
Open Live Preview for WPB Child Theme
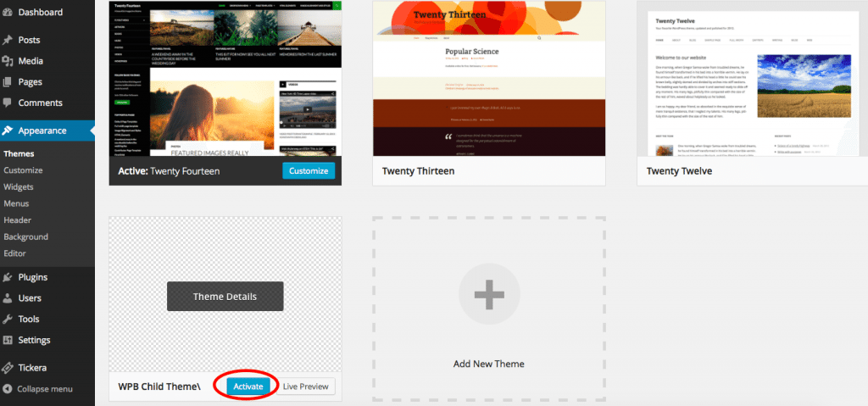(306, 387)
